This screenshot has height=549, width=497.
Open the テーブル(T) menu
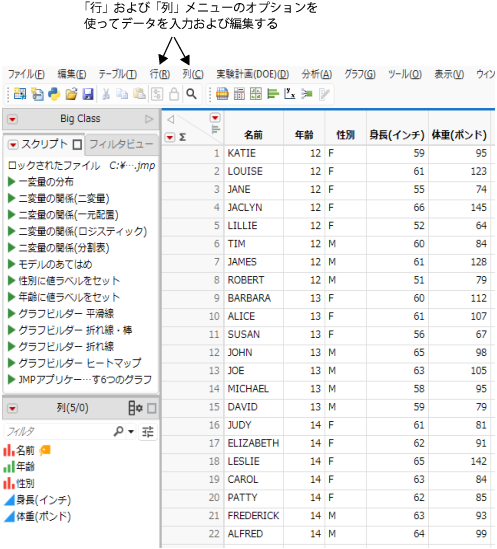point(117,74)
